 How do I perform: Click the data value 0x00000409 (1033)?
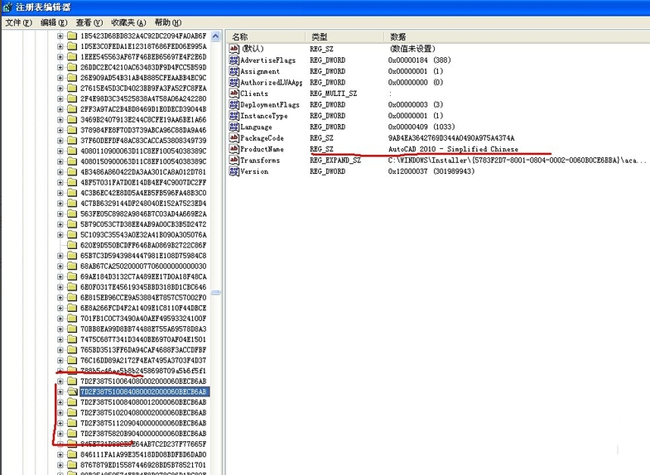pos(421,127)
